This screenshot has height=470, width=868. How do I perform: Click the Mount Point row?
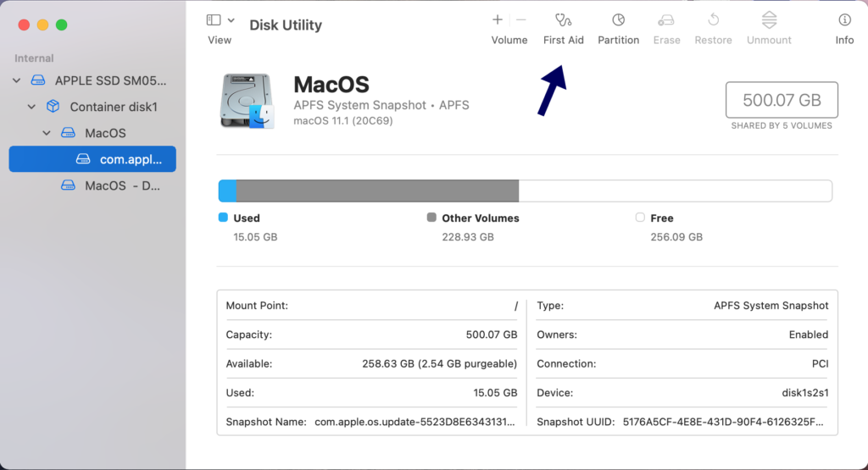371,305
